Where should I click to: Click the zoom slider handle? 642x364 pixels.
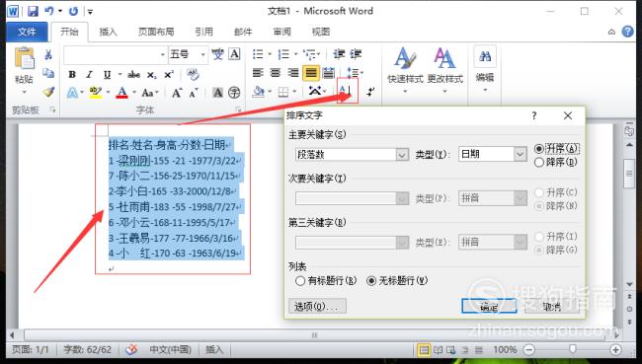pos(573,349)
